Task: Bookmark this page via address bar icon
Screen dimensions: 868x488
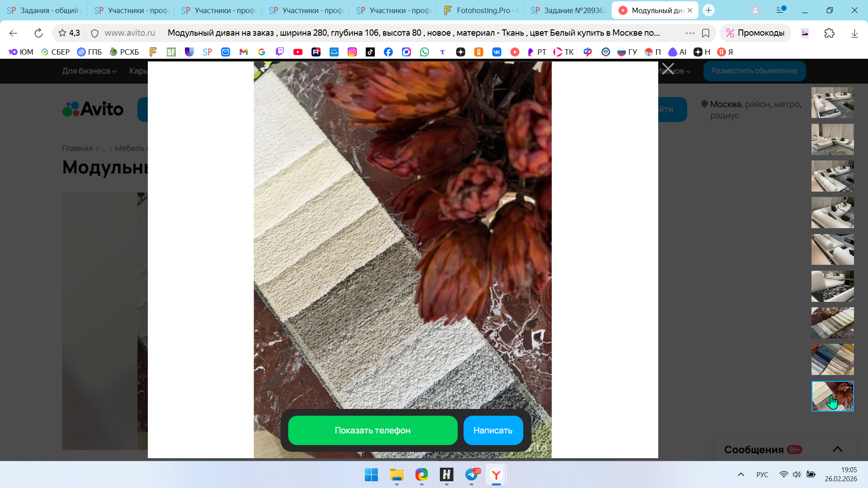Action: point(705,33)
